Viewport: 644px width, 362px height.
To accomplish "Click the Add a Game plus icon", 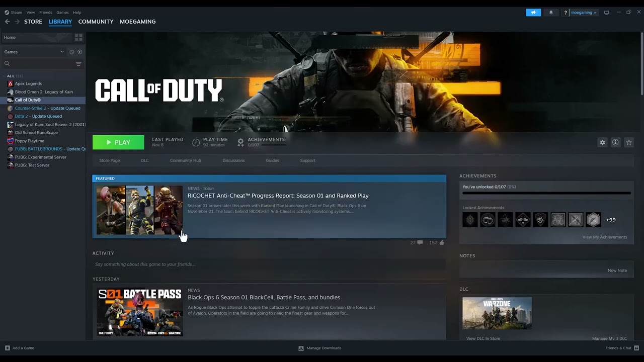I will tap(8, 348).
